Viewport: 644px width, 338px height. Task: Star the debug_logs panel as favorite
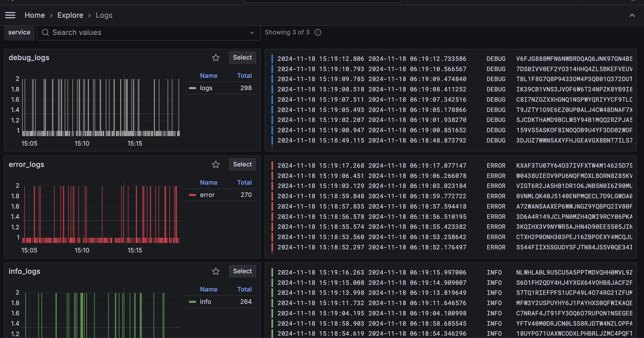coord(216,58)
